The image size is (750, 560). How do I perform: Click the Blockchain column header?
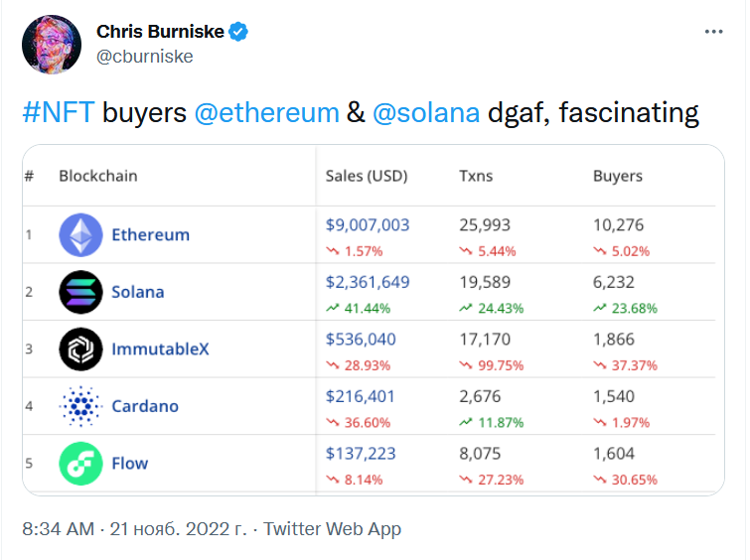[x=98, y=176]
